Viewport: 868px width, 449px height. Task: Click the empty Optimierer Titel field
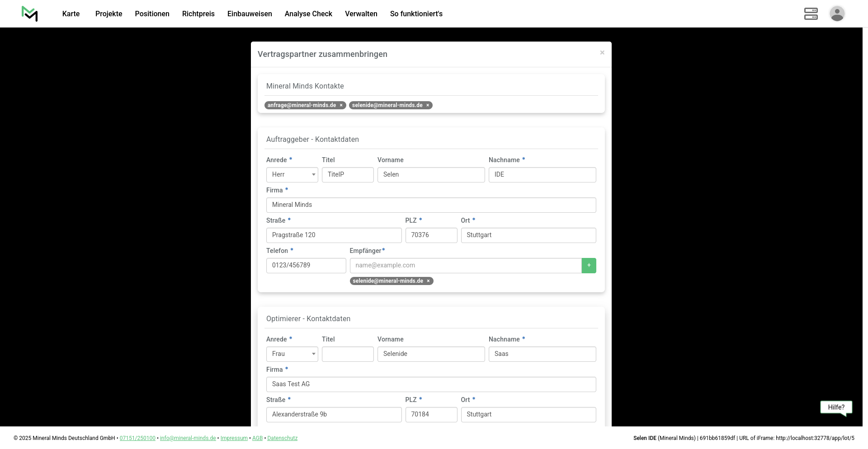click(347, 354)
